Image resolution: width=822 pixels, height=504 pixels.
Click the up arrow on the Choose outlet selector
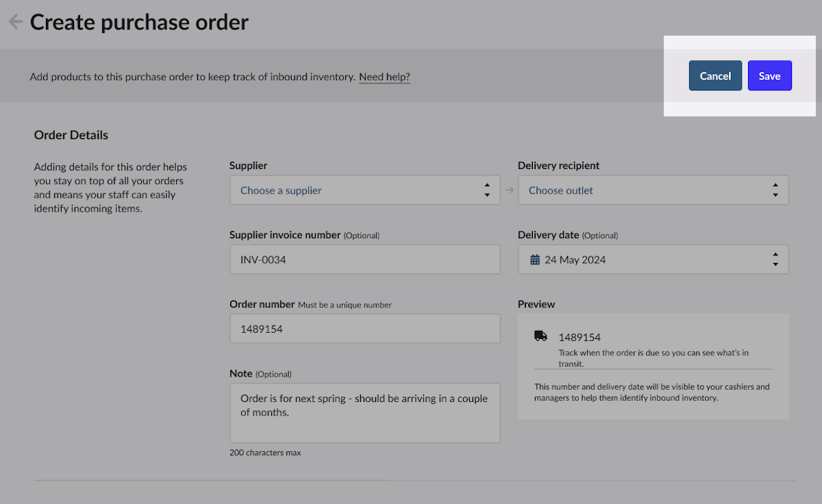(x=775, y=186)
